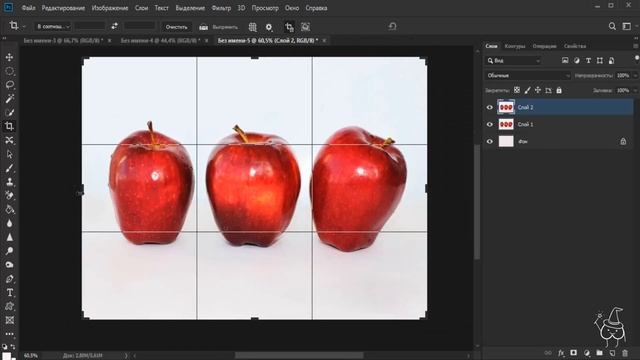
Task: Hide the Слой 1 layer
Action: (x=490, y=124)
